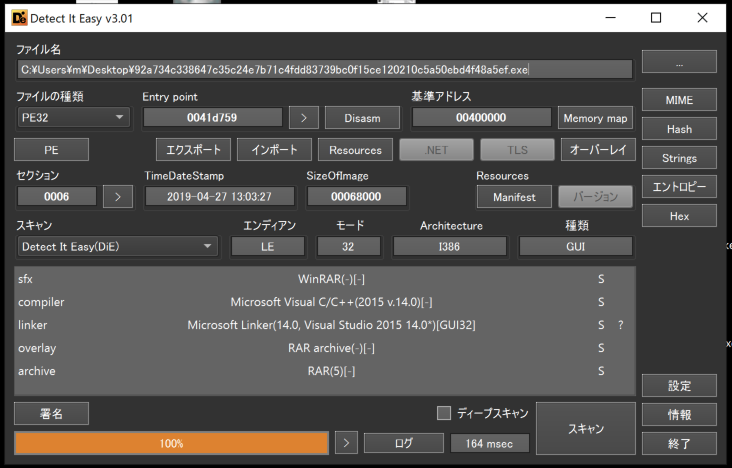Viewport: 732px width, 468px height.
Task: Minimize the Detect It Easy window
Action: (x=610, y=18)
